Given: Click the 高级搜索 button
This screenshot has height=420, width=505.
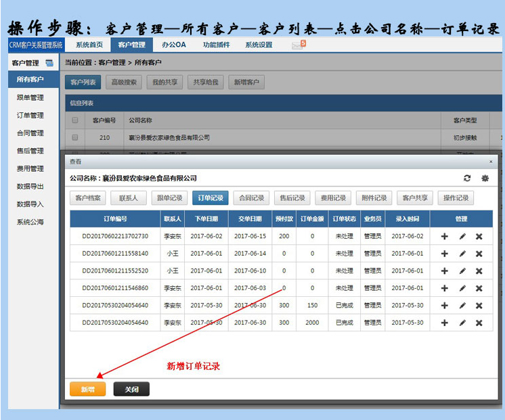Looking at the screenshot, I should coord(124,83).
